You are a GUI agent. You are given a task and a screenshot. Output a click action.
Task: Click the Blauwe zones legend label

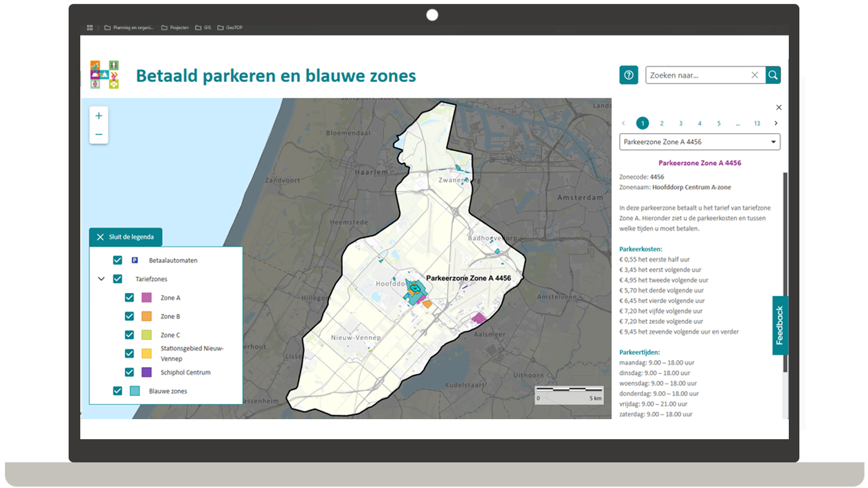click(168, 391)
